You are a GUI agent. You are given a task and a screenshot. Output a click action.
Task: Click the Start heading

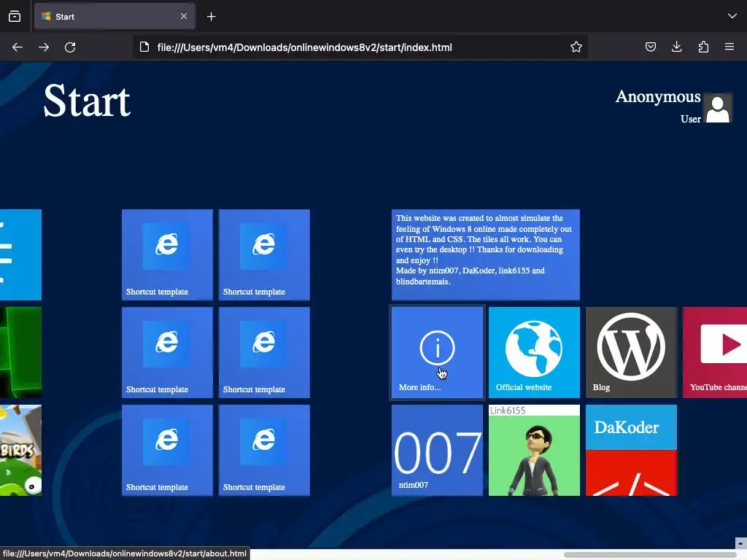(87, 101)
